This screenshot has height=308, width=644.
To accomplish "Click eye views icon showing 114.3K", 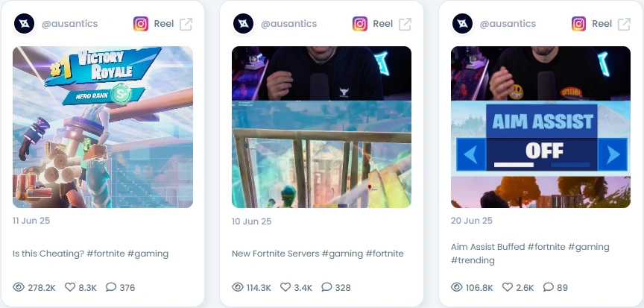I will (237, 287).
